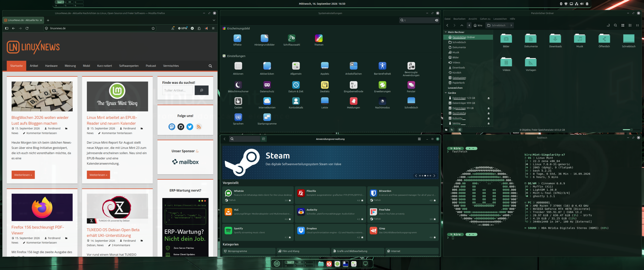The image size is (644, 270).
Task: Open Anwendungsverwaltung hamburger menu
Action: [x=419, y=139]
